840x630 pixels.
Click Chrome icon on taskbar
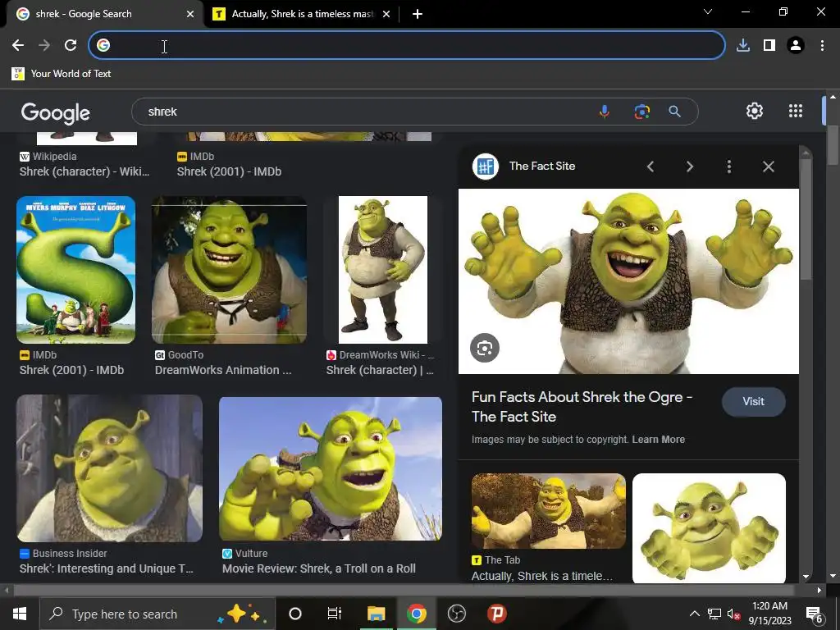click(x=416, y=614)
